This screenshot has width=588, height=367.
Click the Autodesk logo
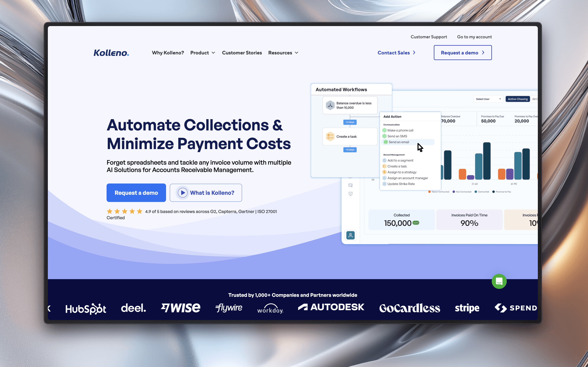pos(331,307)
